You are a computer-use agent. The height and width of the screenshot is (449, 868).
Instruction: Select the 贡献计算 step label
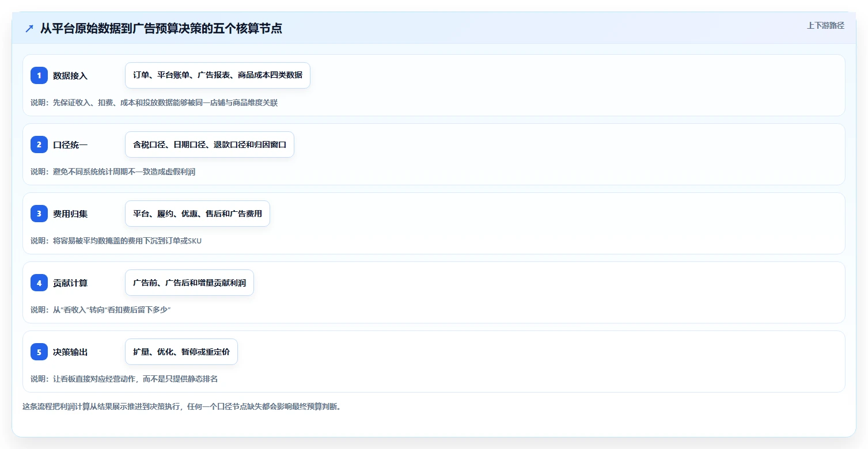coord(70,283)
